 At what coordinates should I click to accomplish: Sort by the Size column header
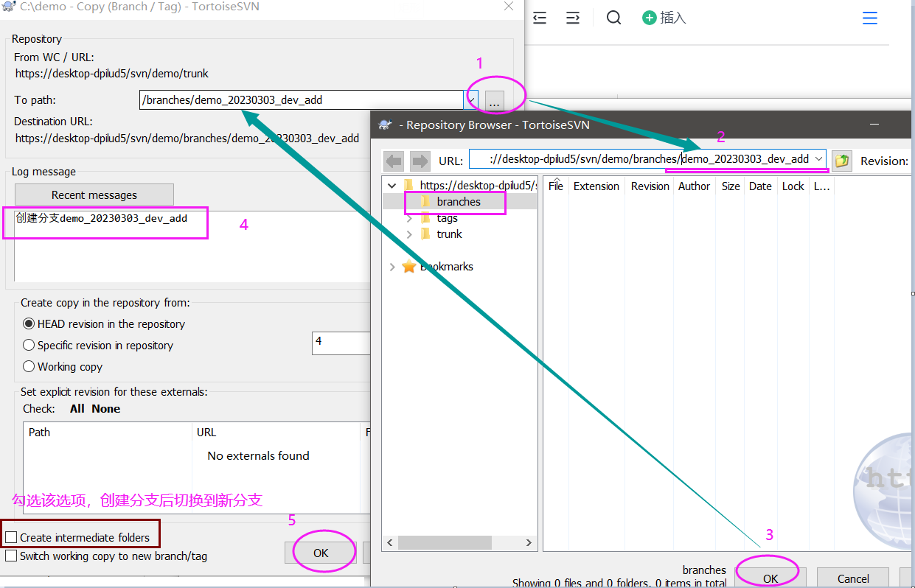click(x=731, y=186)
